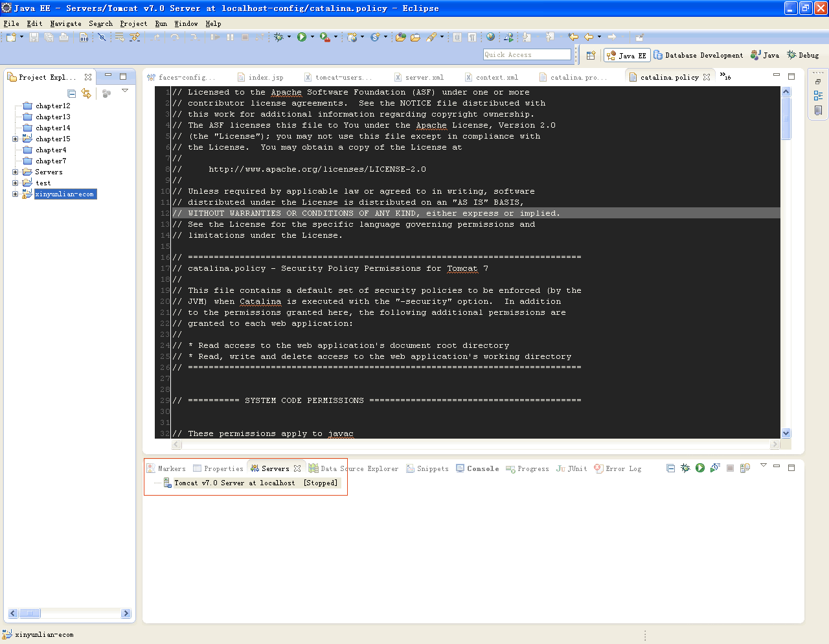Click the Servers view debug-start bug icon

point(685,468)
